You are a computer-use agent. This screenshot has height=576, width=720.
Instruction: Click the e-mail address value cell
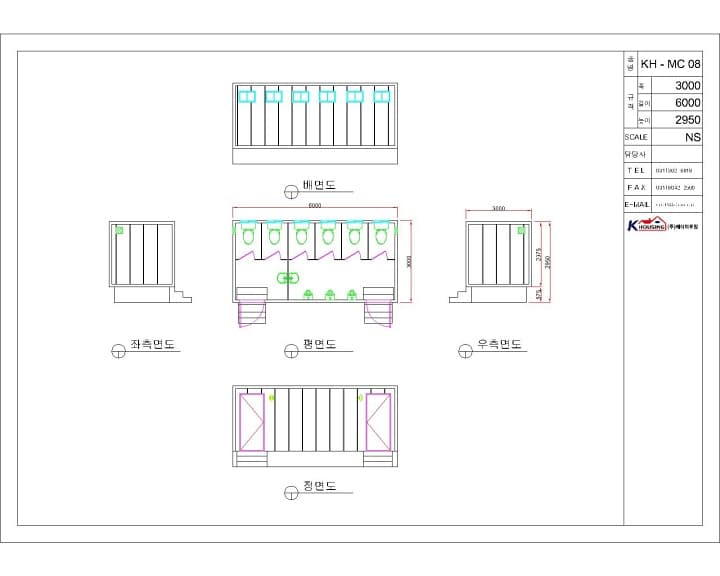(x=677, y=204)
